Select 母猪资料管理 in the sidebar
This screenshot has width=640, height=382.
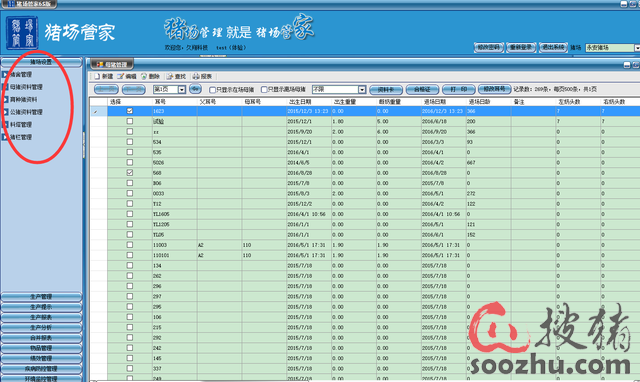point(26,87)
